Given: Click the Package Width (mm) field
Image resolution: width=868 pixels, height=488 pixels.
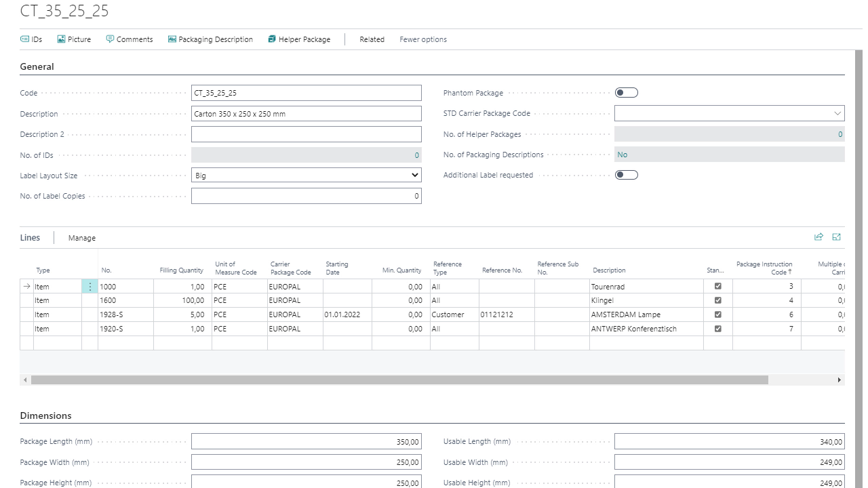Looking at the screenshot, I should pos(307,462).
